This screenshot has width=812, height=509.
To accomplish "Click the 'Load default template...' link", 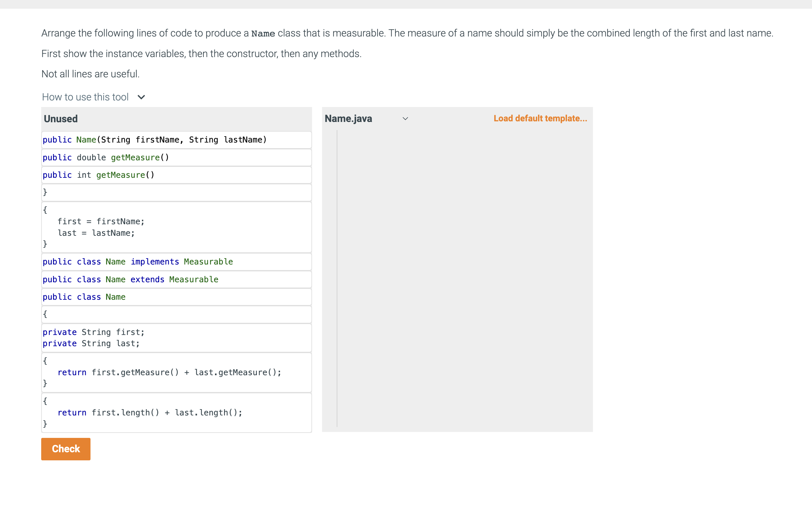I will click(x=540, y=118).
